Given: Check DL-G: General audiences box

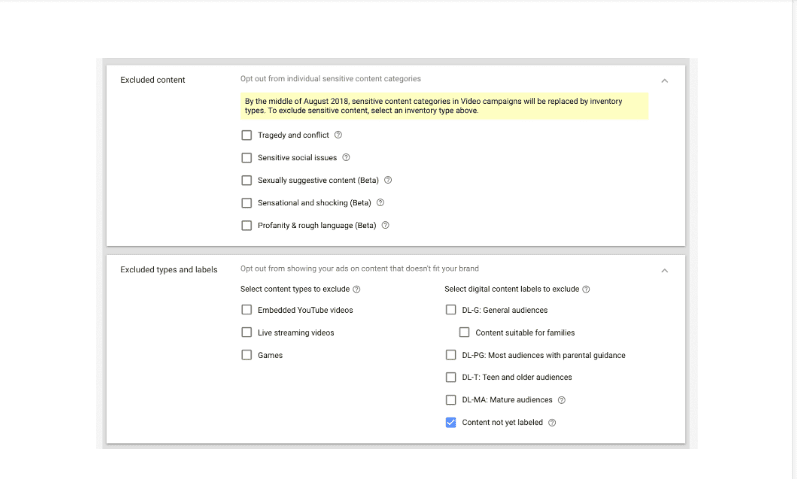Looking at the screenshot, I should tap(451, 310).
